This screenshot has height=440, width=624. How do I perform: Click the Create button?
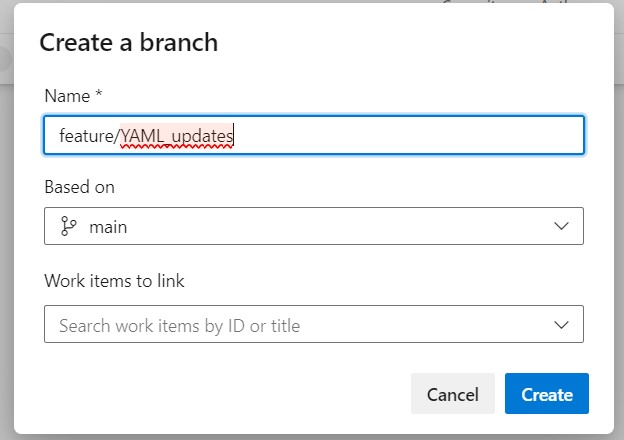point(547,394)
